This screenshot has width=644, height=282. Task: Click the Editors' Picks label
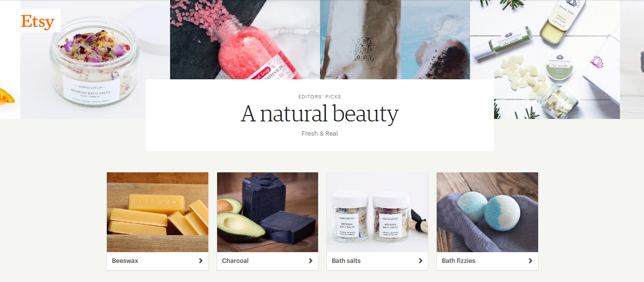coord(320,97)
